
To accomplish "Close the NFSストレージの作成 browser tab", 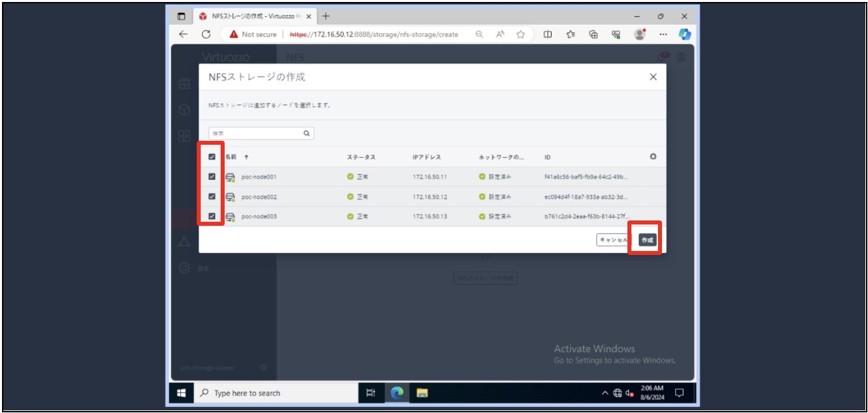I will (x=308, y=16).
